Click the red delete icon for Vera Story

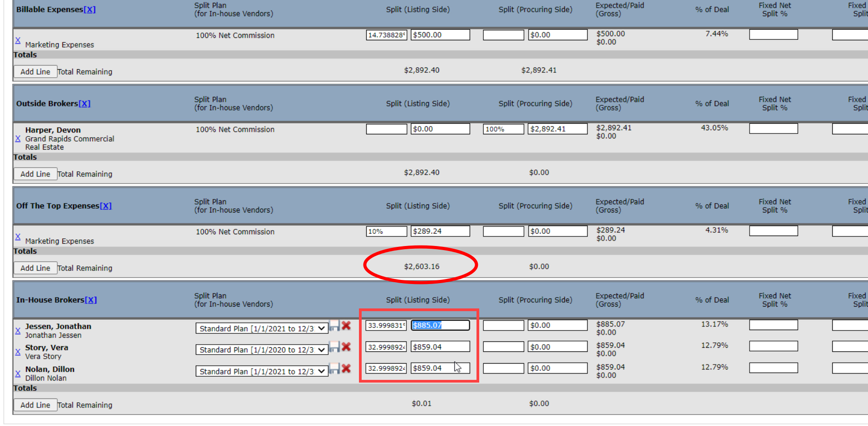click(346, 347)
